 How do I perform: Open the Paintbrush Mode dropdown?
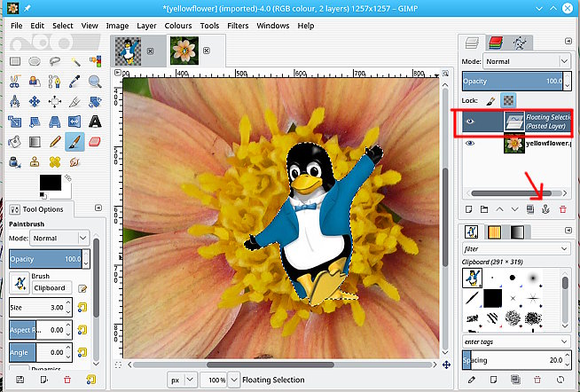(59, 239)
